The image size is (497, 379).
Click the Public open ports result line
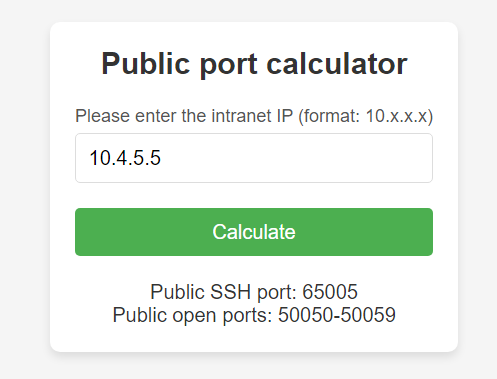254,315
